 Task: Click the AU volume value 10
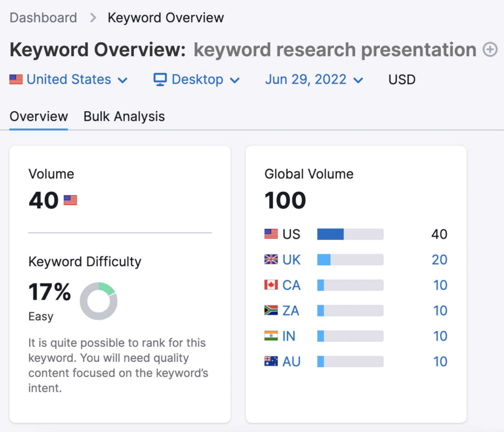tap(440, 362)
